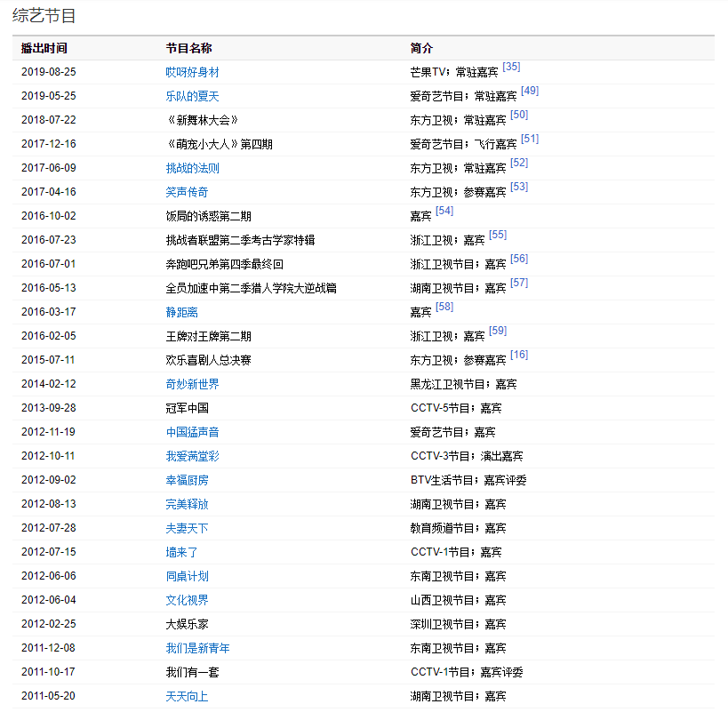The width and height of the screenshot is (728, 712).
Task: Click the 幸福厨房 program link
Action: (187, 480)
